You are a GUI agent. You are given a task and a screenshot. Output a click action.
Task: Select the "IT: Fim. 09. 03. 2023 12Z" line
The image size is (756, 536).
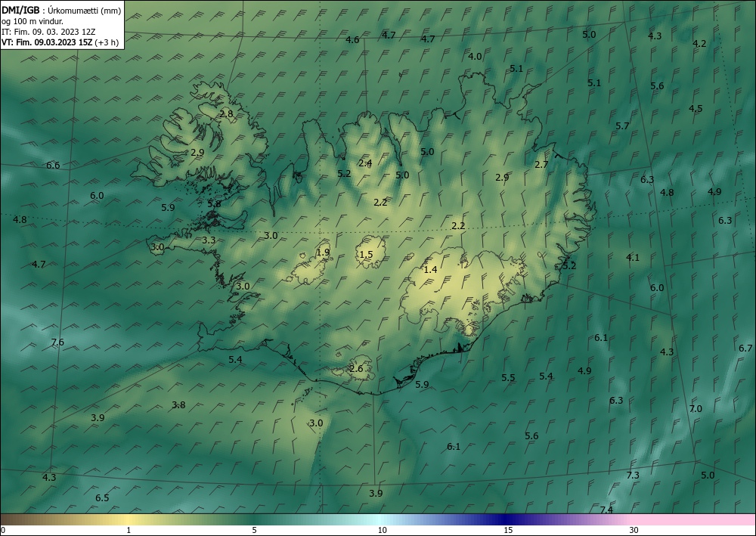(48, 32)
